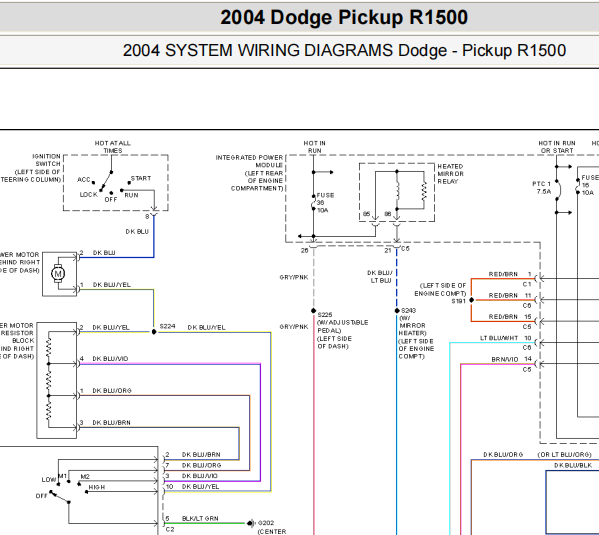Click the "LOW" blower switch label
This screenshot has height=535, width=599.
(49, 480)
